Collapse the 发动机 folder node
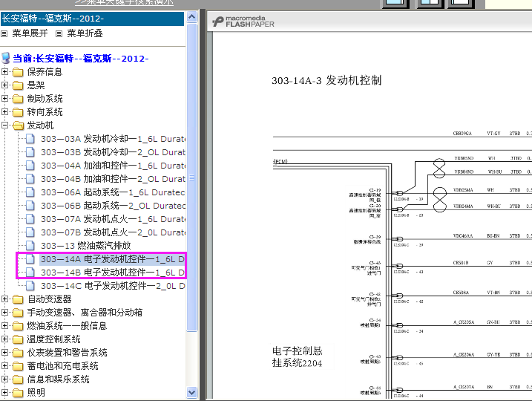Viewport: 532px width, 401px height. point(4,125)
